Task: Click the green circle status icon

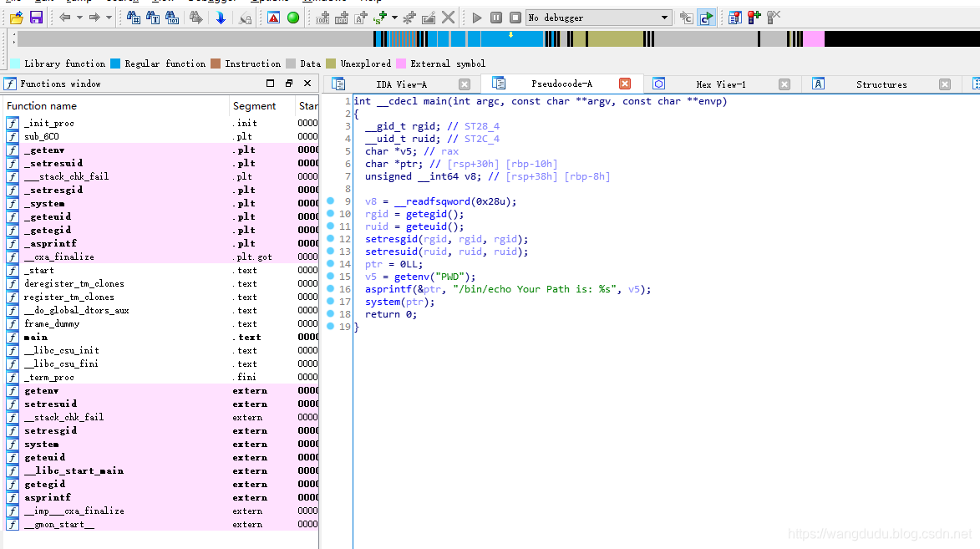Action: pos(293,18)
